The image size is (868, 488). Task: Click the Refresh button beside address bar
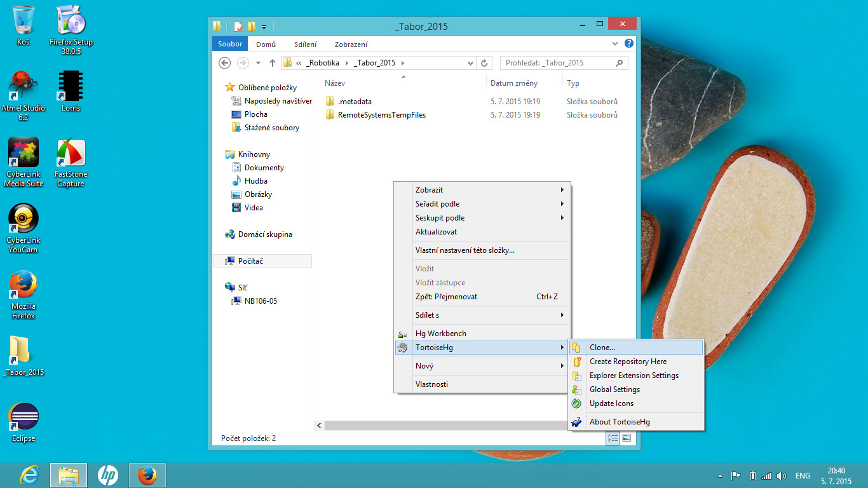click(x=484, y=63)
